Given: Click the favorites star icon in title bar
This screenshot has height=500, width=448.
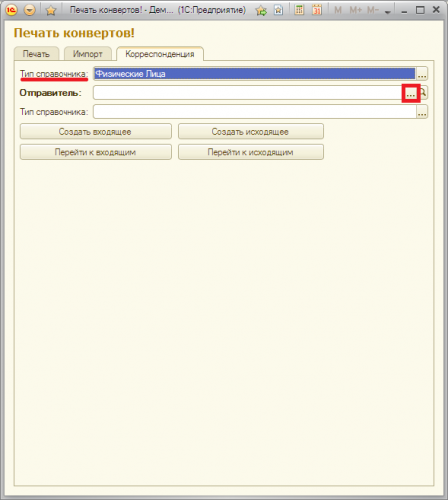Looking at the screenshot, I should click(x=51, y=10).
